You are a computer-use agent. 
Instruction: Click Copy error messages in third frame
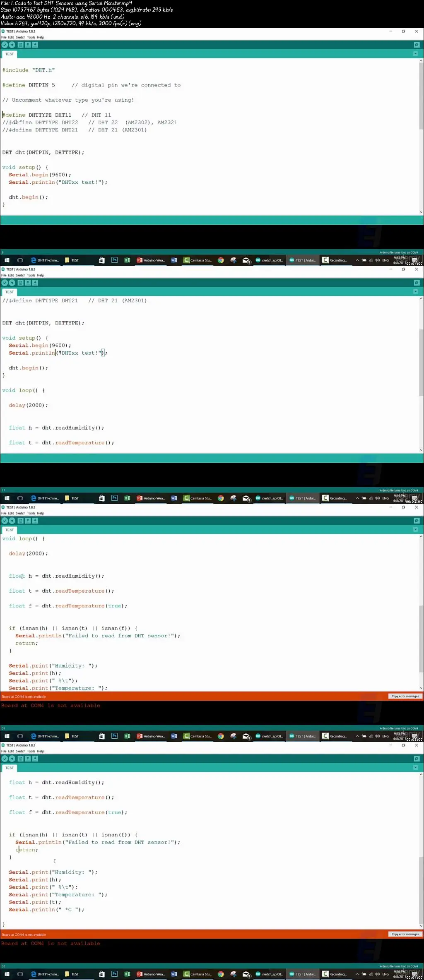pyautogui.click(x=405, y=697)
